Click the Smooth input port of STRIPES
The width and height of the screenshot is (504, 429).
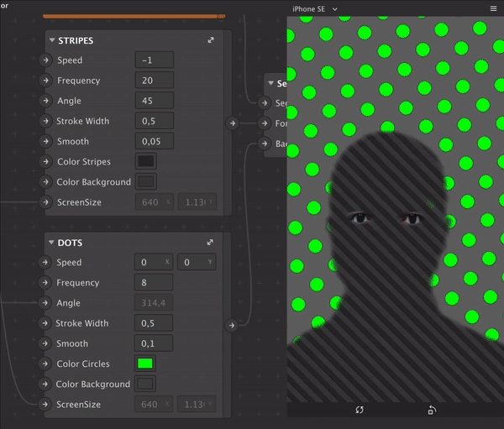tap(46, 141)
